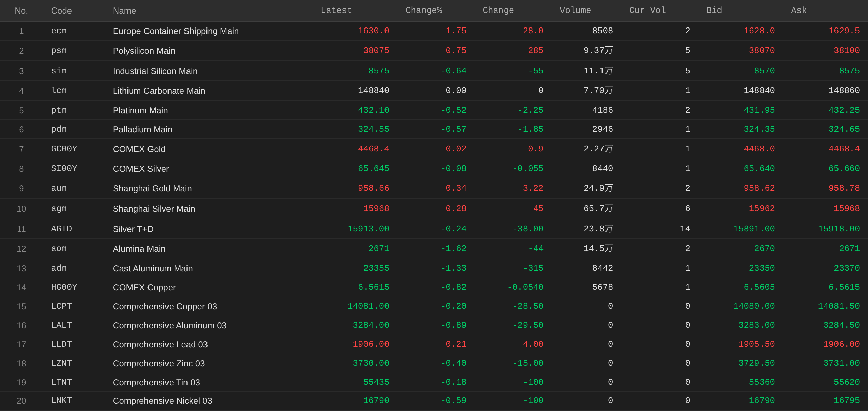Click current volume 14 for Silver T+D
The image size is (868, 416).
[685, 229]
